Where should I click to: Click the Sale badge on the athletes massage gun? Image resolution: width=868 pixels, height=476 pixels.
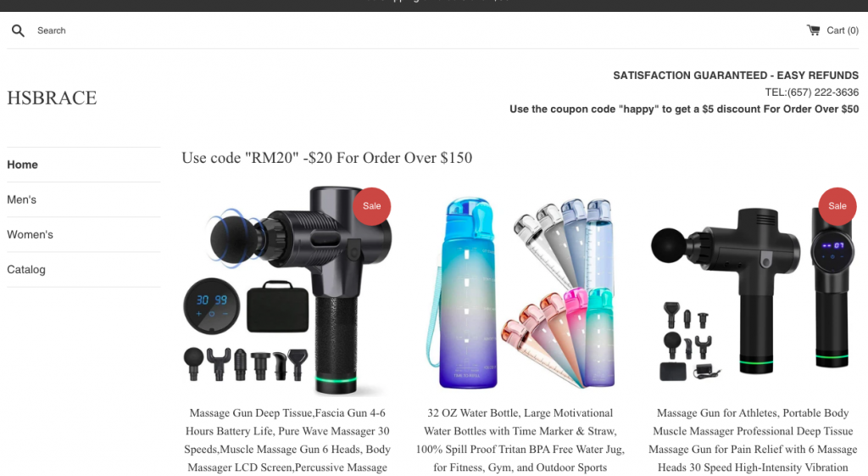(x=837, y=206)
